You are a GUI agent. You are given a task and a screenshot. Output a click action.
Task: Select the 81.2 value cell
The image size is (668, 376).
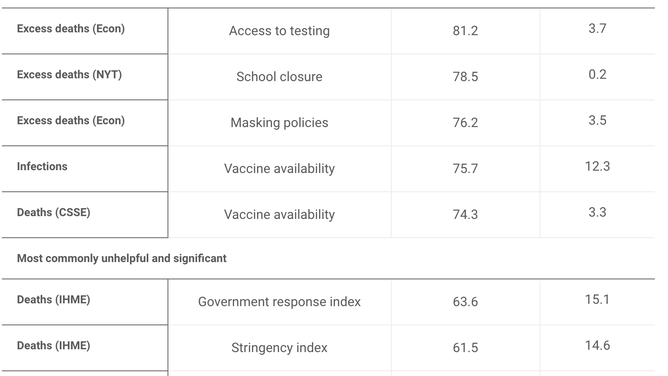click(465, 31)
